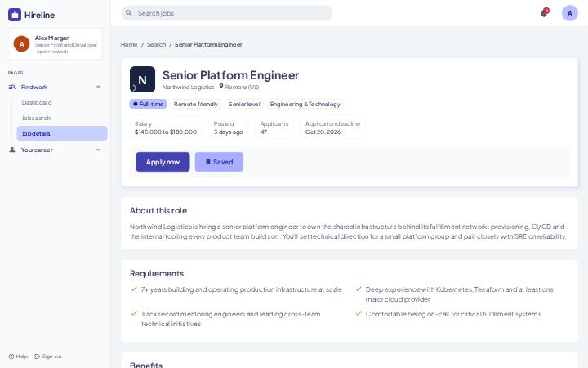
Task: Click the Posted 3 days ago box
Action: click(x=229, y=128)
